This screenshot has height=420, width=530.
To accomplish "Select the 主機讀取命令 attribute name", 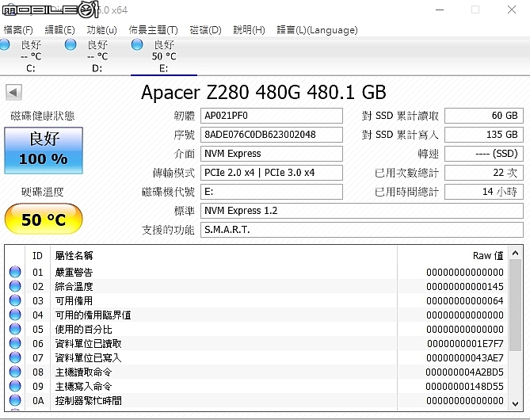I will pyautogui.click(x=83, y=372).
